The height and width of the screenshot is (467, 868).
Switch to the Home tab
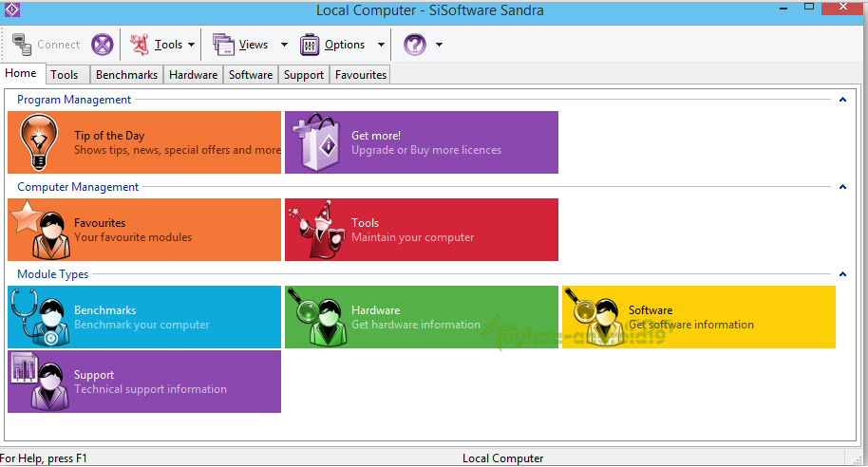pyautogui.click(x=21, y=73)
